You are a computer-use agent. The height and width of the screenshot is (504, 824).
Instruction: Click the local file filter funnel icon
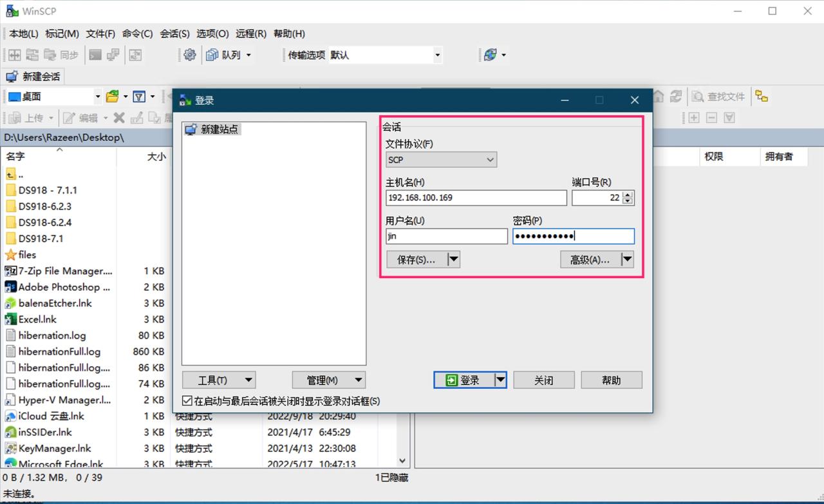pyautogui.click(x=139, y=97)
